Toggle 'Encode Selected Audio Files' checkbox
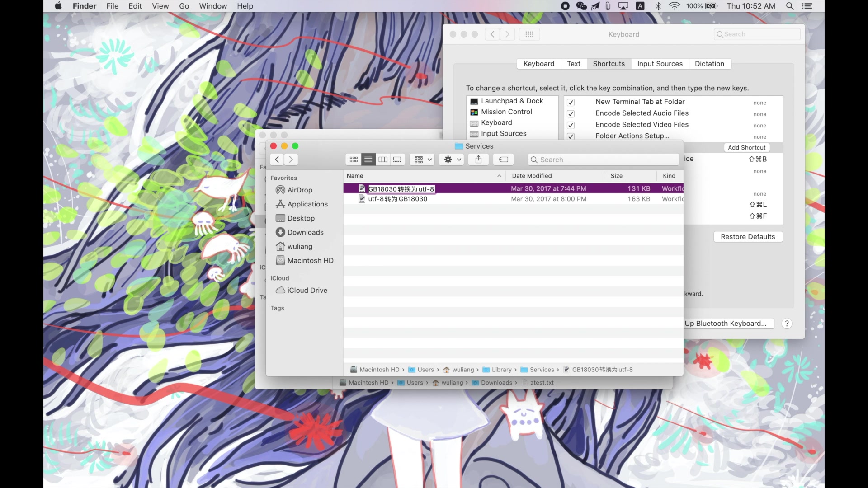 [571, 114]
